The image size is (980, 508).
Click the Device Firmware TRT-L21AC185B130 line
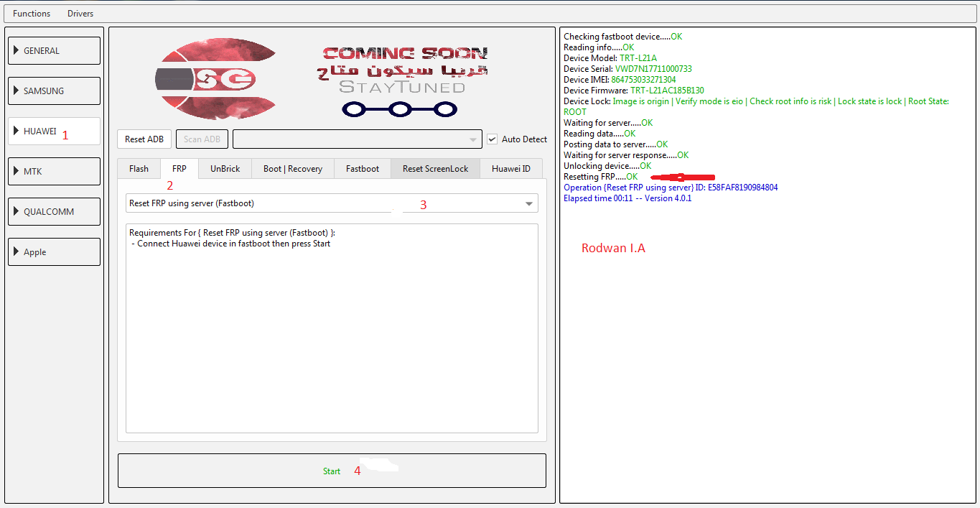pyautogui.click(x=634, y=91)
